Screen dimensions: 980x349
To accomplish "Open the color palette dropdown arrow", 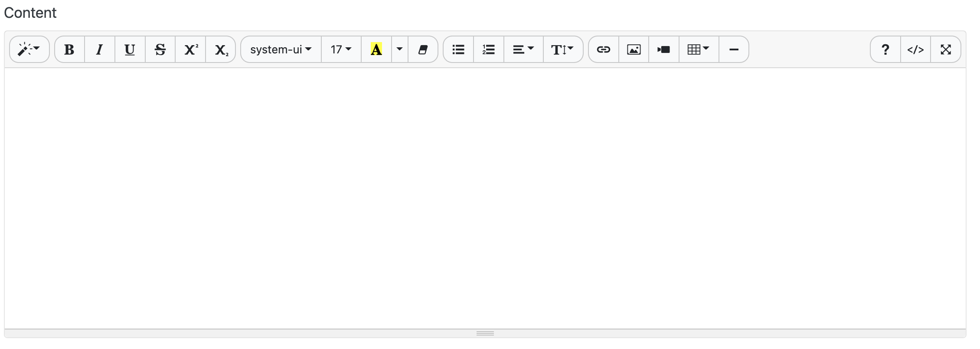I will (x=400, y=49).
